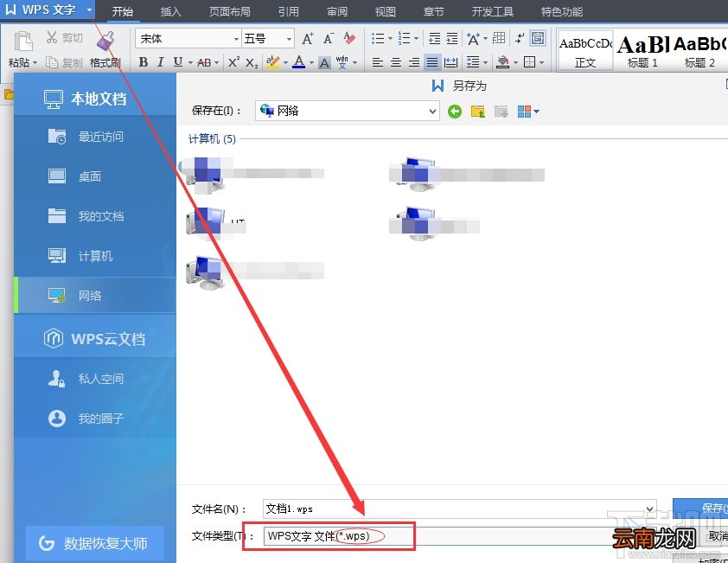Click distributed alignment icon
The height and width of the screenshot is (563, 728).
[x=450, y=62]
